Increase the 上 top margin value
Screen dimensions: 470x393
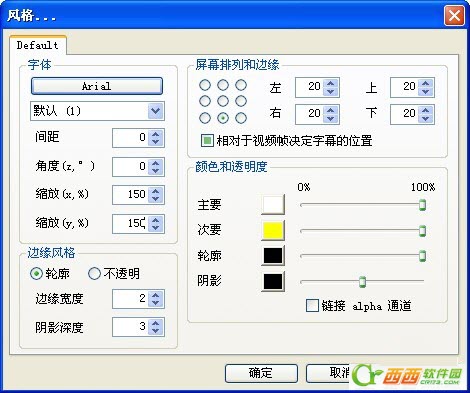tap(426, 83)
